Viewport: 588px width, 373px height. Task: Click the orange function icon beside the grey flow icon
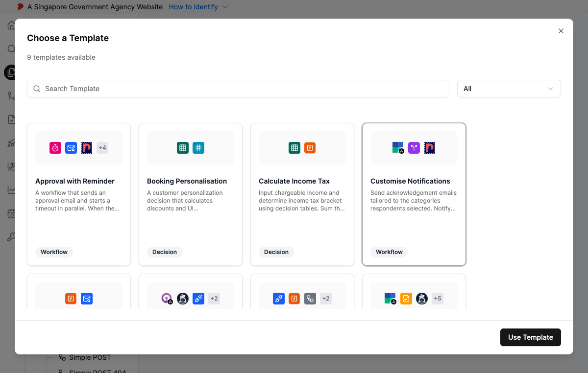click(294, 299)
